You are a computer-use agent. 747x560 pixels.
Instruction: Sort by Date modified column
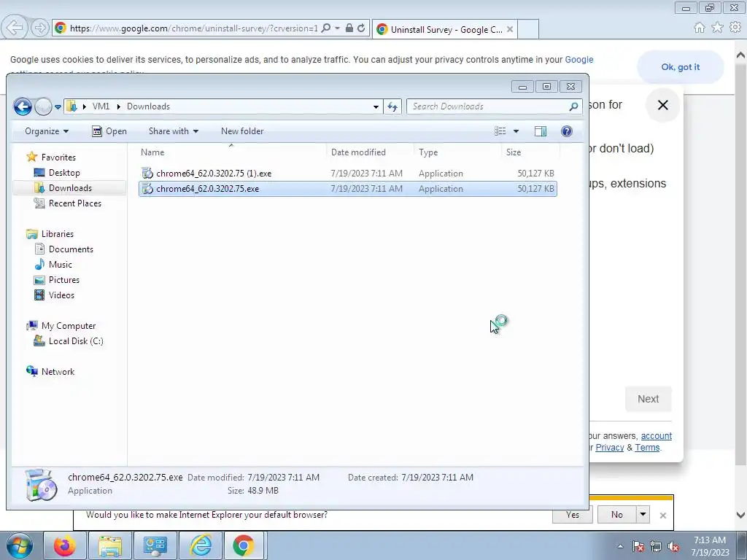pyautogui.click(x=358, y=152)
